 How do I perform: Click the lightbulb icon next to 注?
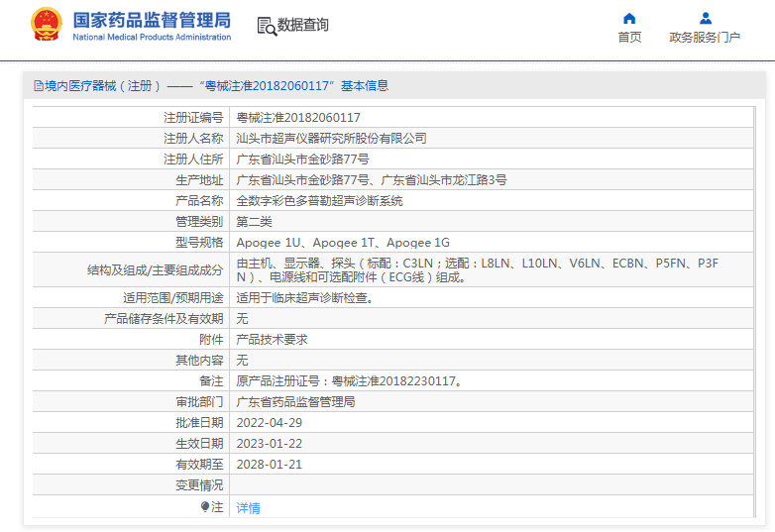(205, 507)
